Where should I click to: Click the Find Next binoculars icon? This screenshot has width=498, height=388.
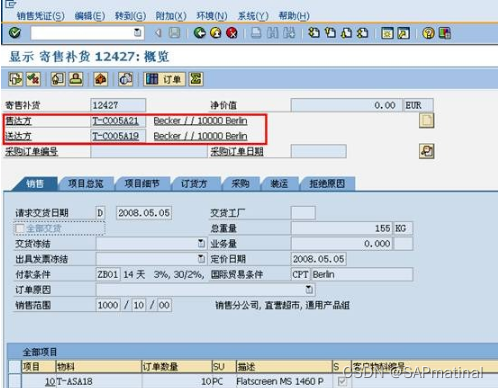point(289,33)
